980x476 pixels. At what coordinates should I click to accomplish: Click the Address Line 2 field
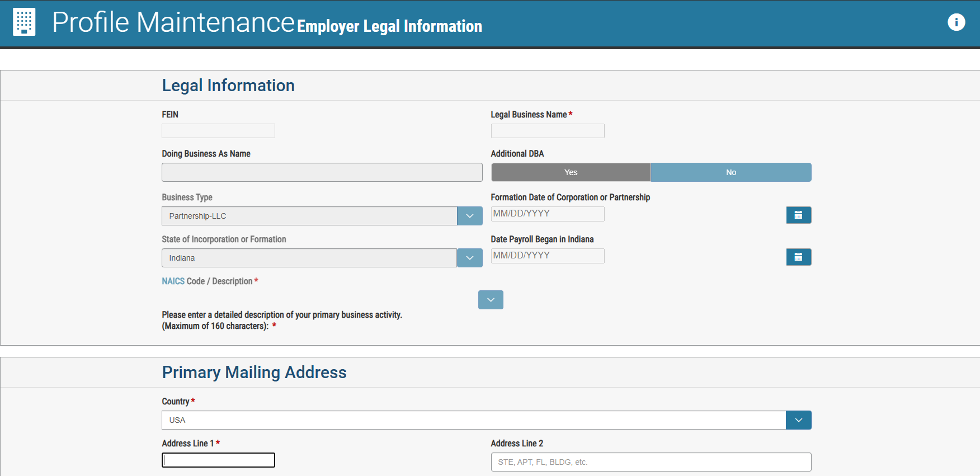651,462
